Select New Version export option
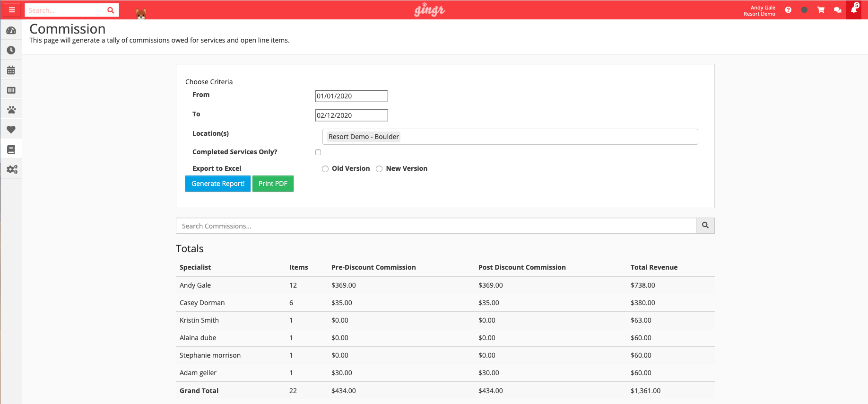868x404 pixels. (379, 169)
